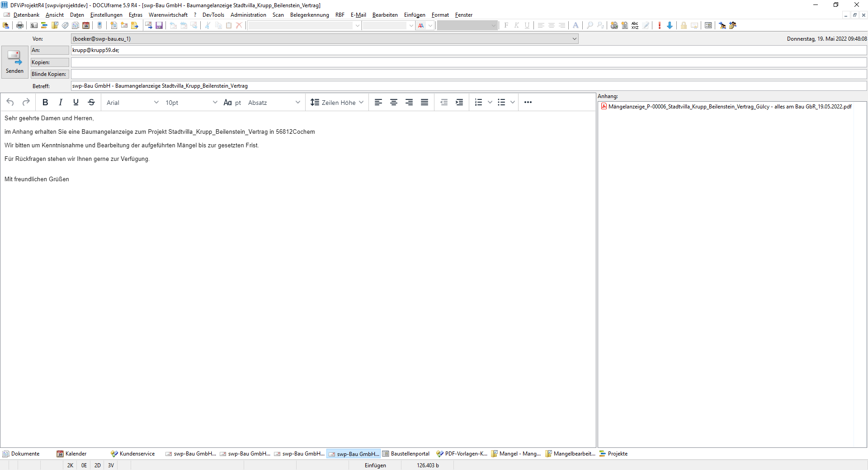Click the Kopien button
This screenshot has height=470, width=868.
50,62
